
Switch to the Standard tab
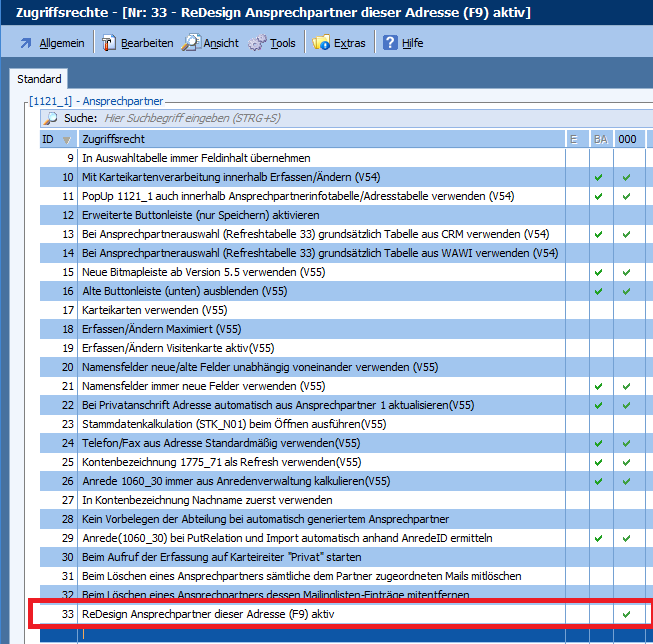point(40,79)
